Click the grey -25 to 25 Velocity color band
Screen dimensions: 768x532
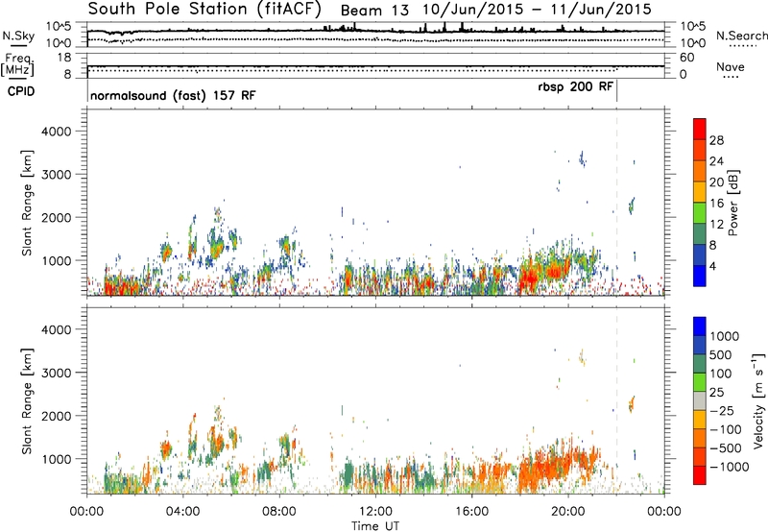pos(700,401)
